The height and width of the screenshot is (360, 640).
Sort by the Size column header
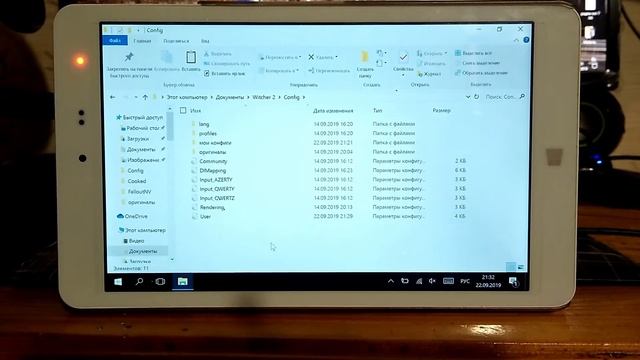point(441,111)
